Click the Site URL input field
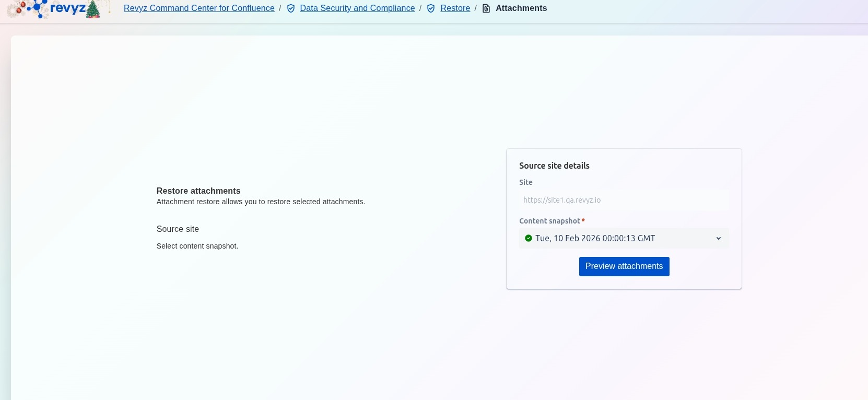868x400 pixels. point(624,200)
